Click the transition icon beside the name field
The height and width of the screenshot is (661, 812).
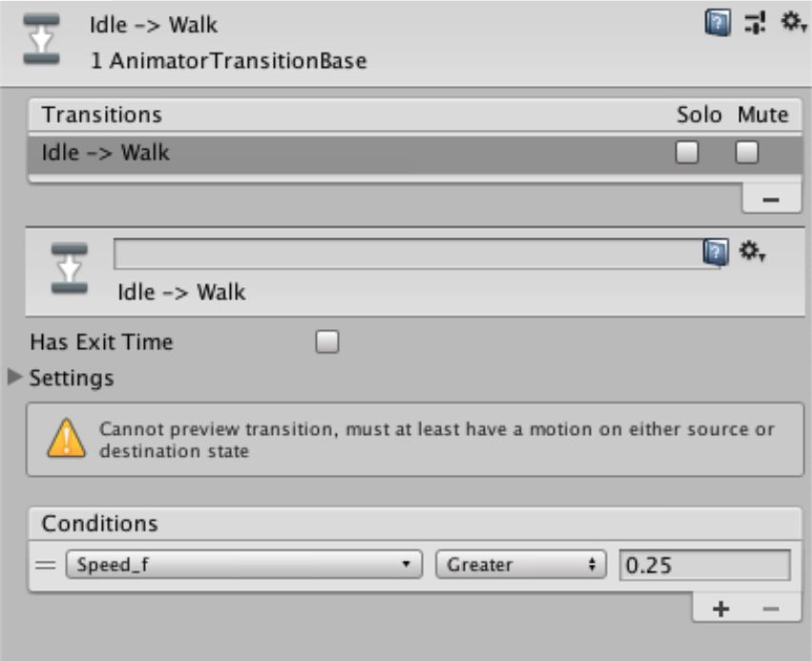point(69,268)
